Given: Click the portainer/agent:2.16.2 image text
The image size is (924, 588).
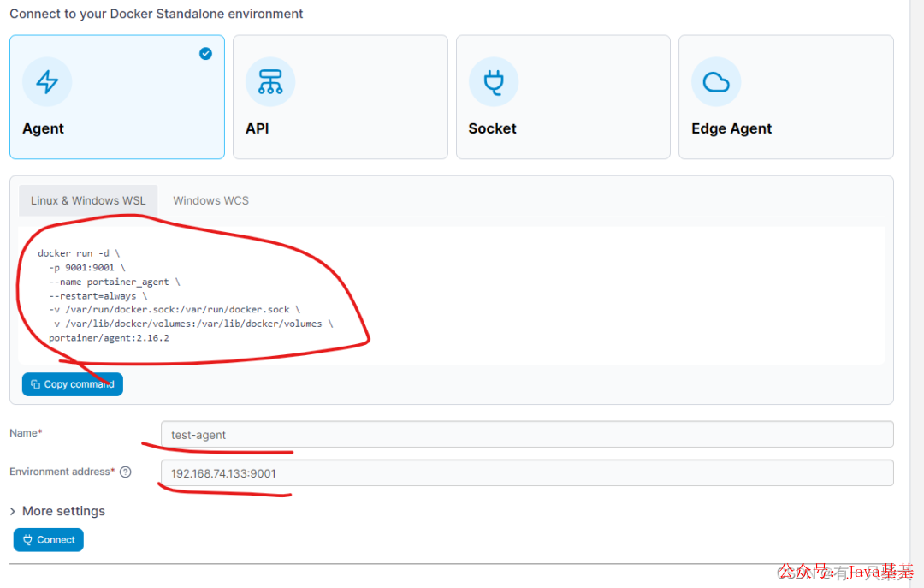Looking at the screenshot, I should (x=109, y=338).
